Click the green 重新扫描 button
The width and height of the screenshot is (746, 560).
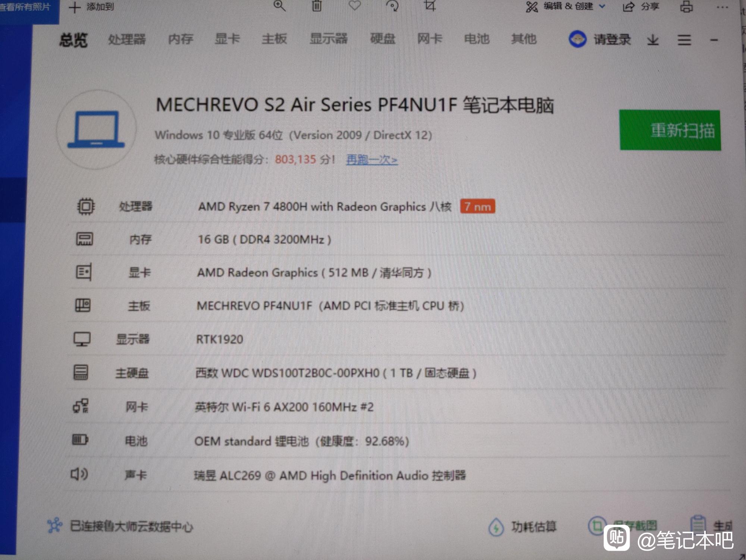point(670,130)
